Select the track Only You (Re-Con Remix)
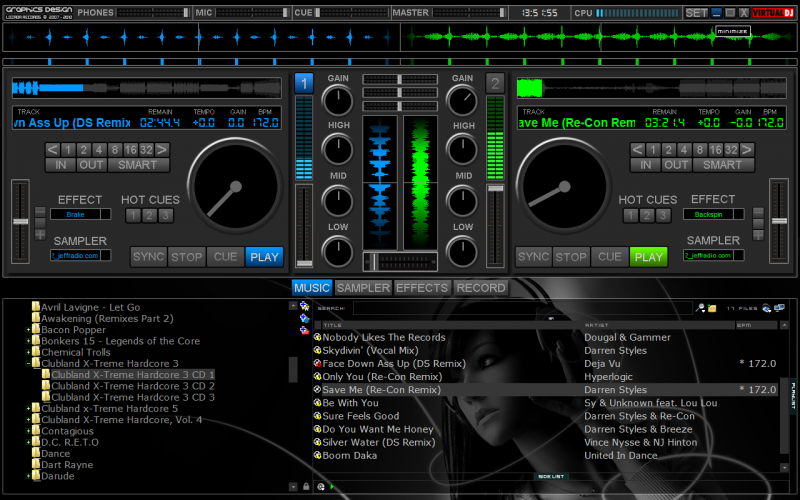800x500 pixels. (x=382, y=377)
